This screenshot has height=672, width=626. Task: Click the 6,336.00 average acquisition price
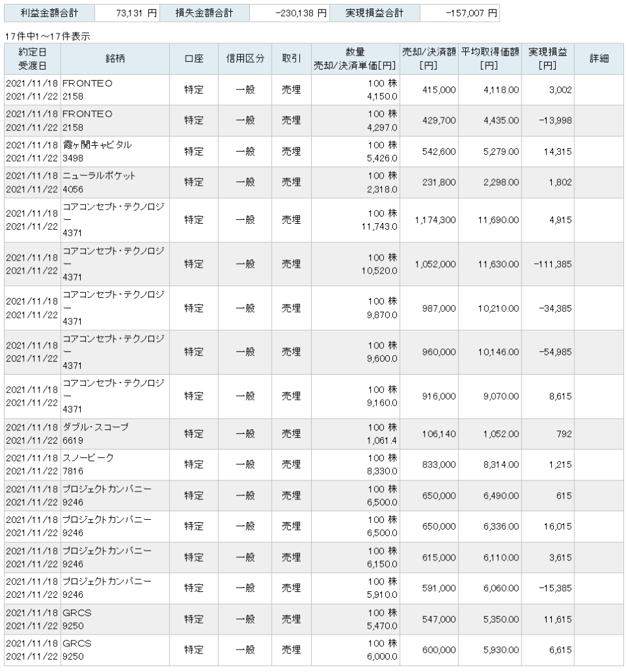point(501,527)
